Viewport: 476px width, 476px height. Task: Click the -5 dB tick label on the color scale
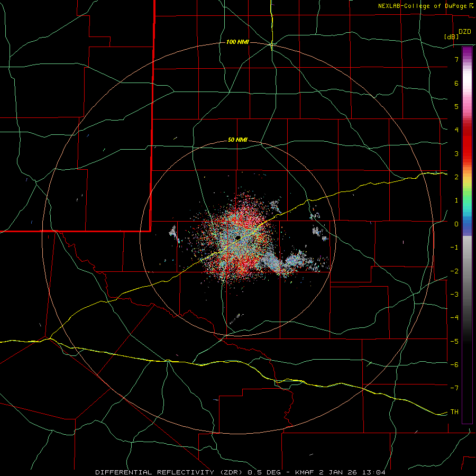pos(454,342)
